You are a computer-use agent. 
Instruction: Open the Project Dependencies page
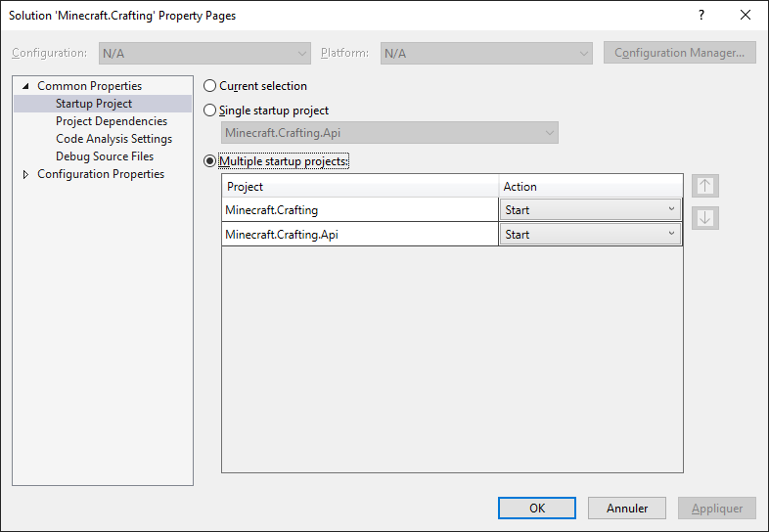tap(112, 121)
